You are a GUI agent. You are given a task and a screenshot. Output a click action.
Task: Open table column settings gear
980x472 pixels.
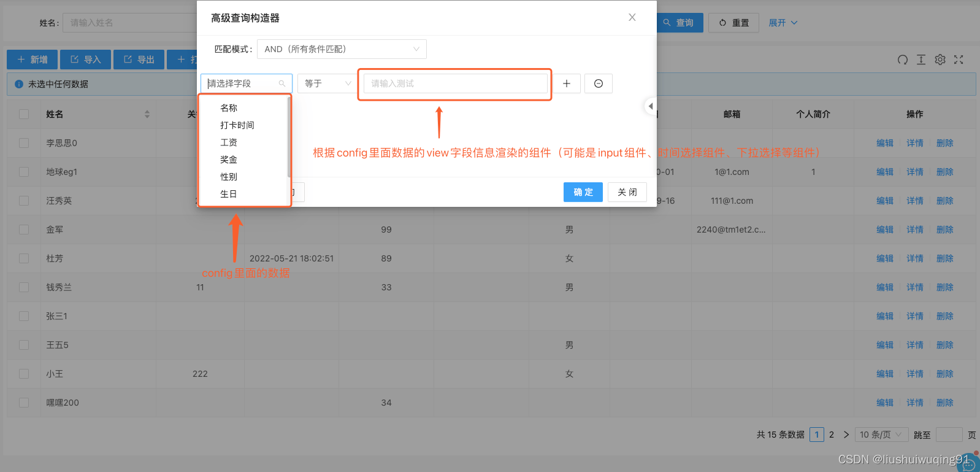pos(940,60)
